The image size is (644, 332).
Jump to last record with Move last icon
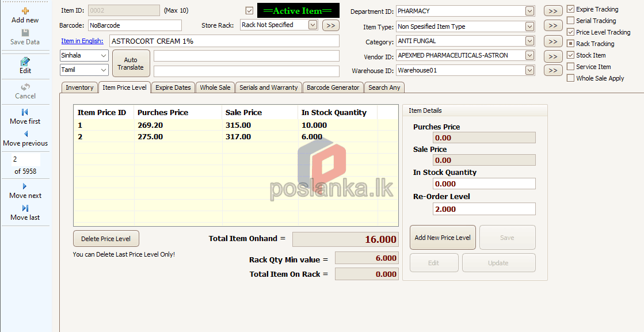[25, 208]
